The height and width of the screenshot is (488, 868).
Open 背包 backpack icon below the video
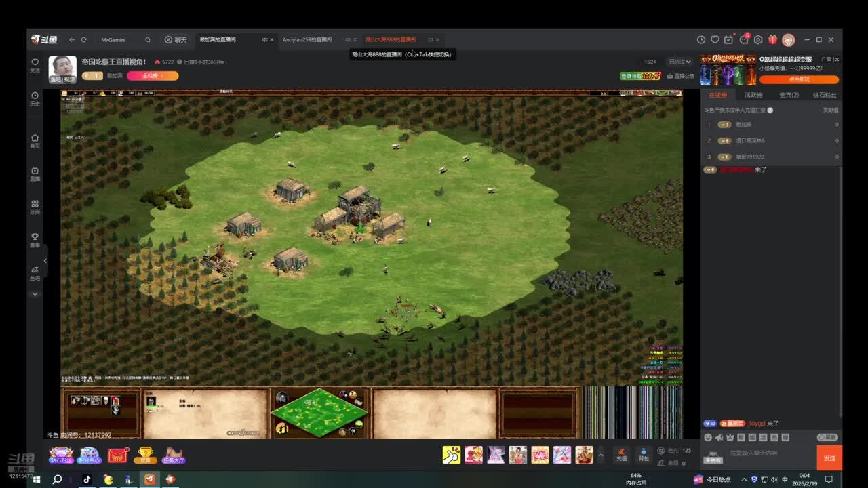[644, 454]
